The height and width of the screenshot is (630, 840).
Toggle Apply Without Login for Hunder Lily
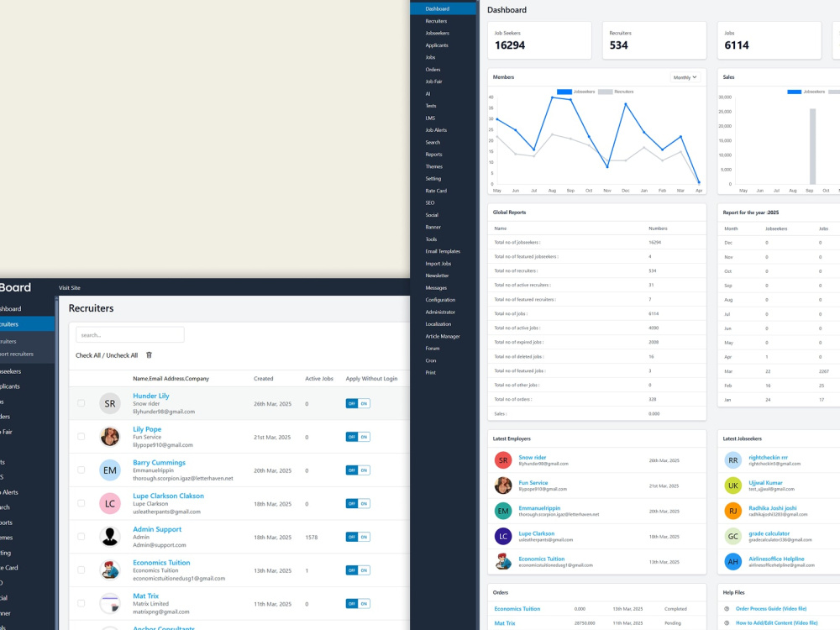(x=358, y=403)
